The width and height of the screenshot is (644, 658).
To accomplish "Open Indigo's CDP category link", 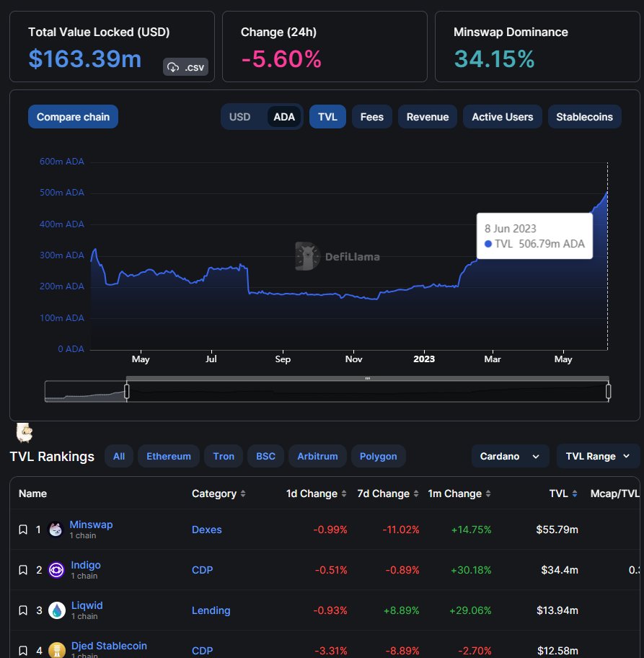I will 202,570.
